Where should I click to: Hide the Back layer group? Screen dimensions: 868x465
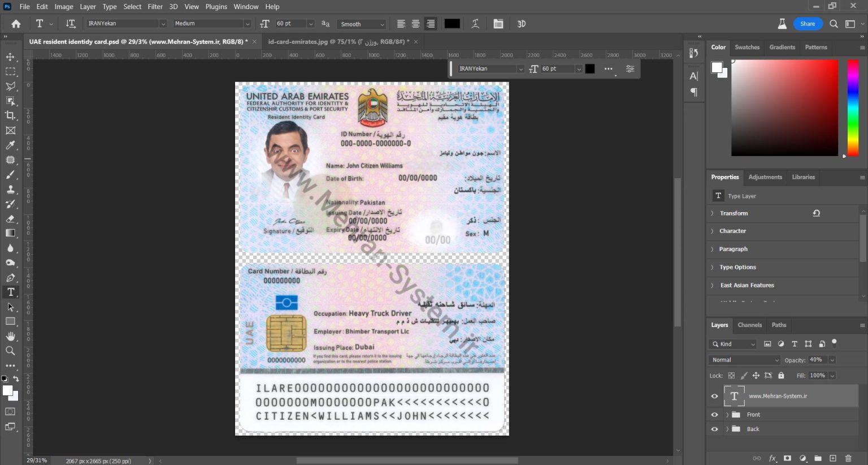pyautogui.click(x=714, y=429)
